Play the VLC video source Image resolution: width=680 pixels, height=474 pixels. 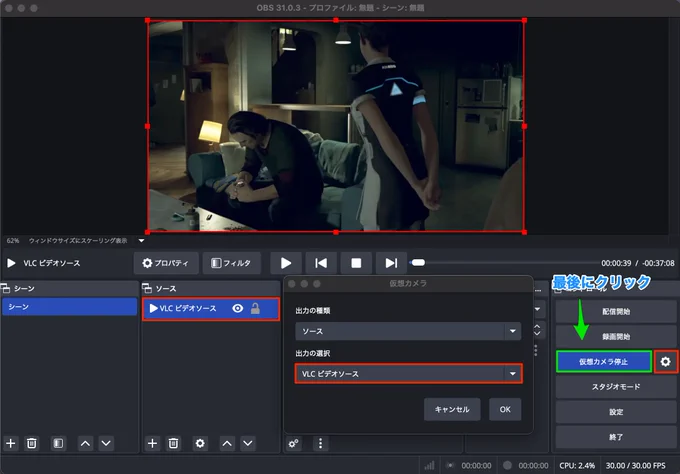(286, 263)
